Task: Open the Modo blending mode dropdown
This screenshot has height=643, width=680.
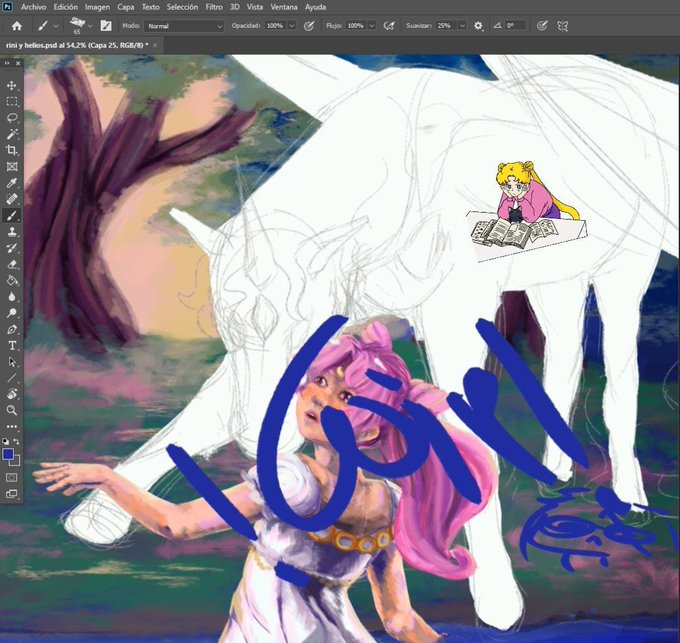Action: (184, 26)
